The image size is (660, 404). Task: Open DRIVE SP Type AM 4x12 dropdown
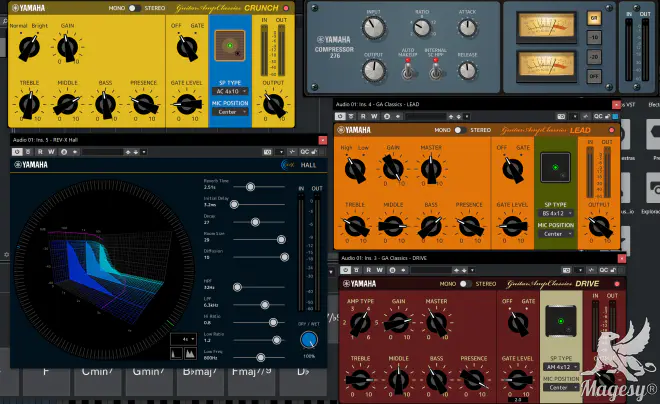point(561,367)
